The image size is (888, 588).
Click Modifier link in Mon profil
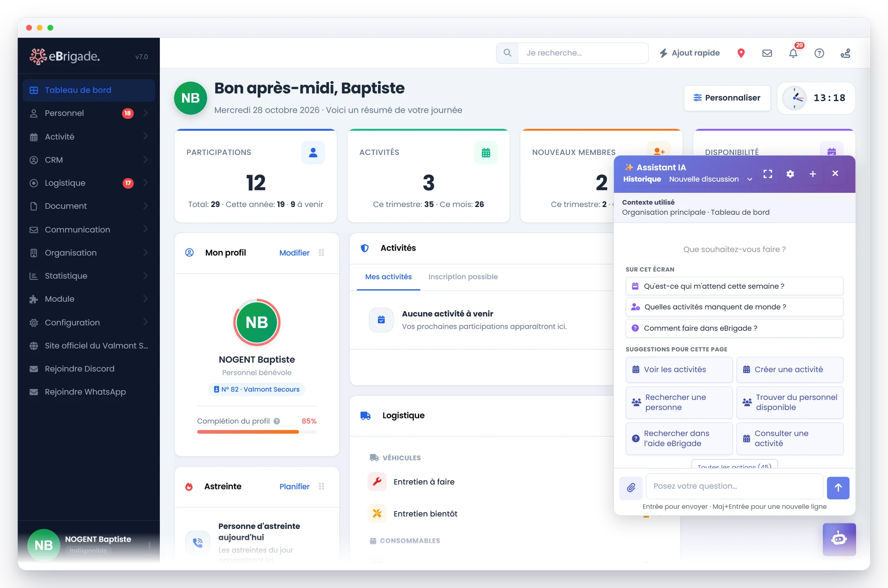point(294,253)
